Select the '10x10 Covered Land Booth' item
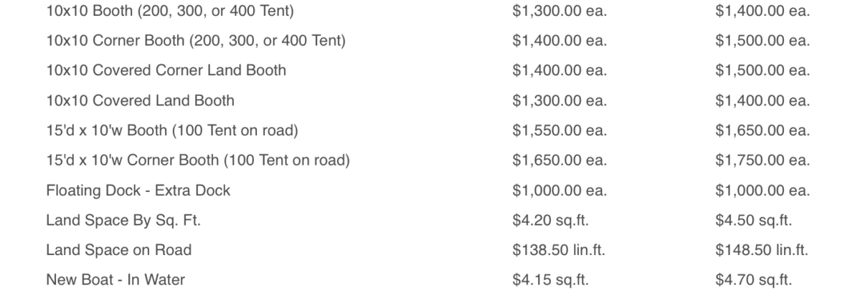Screen dimensions: 868x303 tap(140, 100)
